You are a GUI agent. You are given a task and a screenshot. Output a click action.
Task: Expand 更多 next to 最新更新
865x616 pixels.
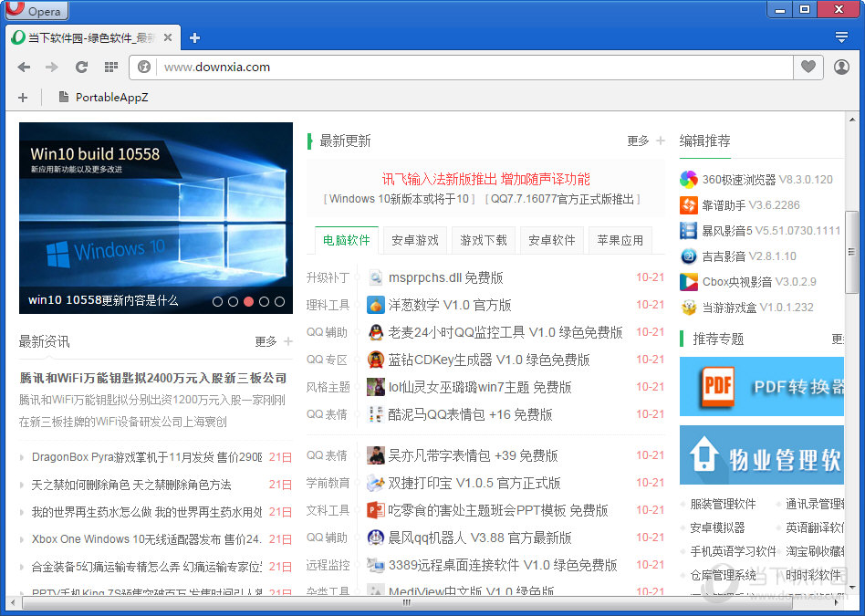point(645,141)
